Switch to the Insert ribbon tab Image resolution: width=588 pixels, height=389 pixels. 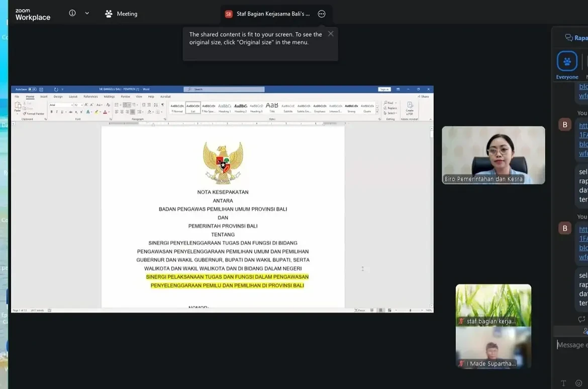44,96
